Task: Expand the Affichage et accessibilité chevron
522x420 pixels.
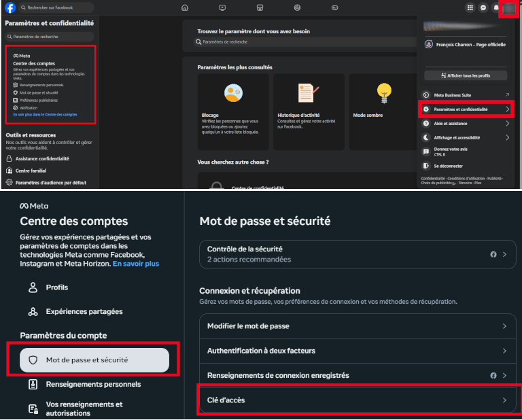Action: (x=507, y=137)
